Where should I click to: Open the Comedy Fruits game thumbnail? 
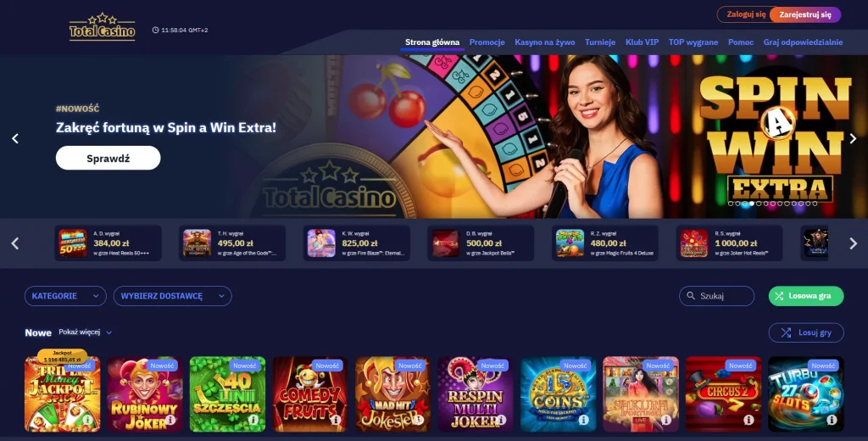point(310,394)
